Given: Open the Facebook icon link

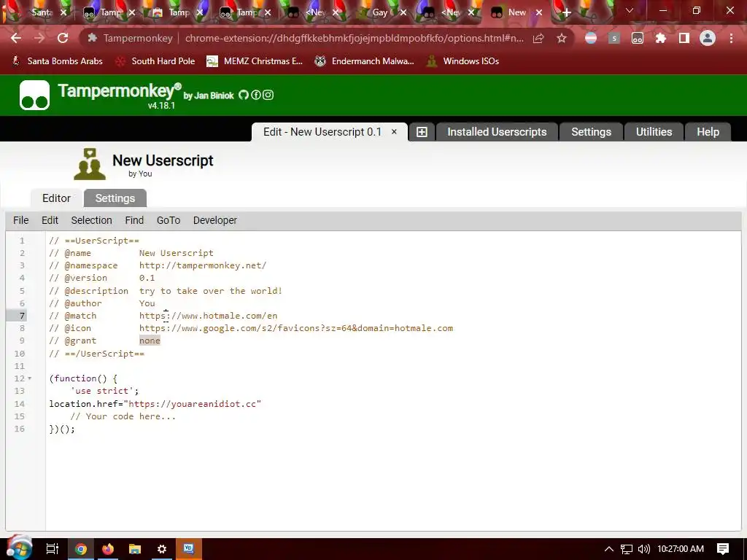Looking at the screenshot, I should [x=256, y=96].
